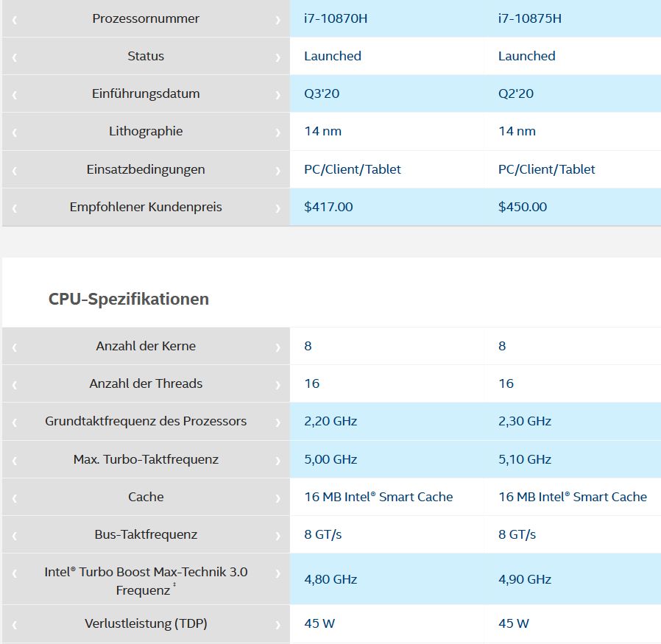The width and height of the screenshot is (661, 644).
Task: Click the i7-10870H processor number
Action: pyautogui.click(x=335, y=18)
